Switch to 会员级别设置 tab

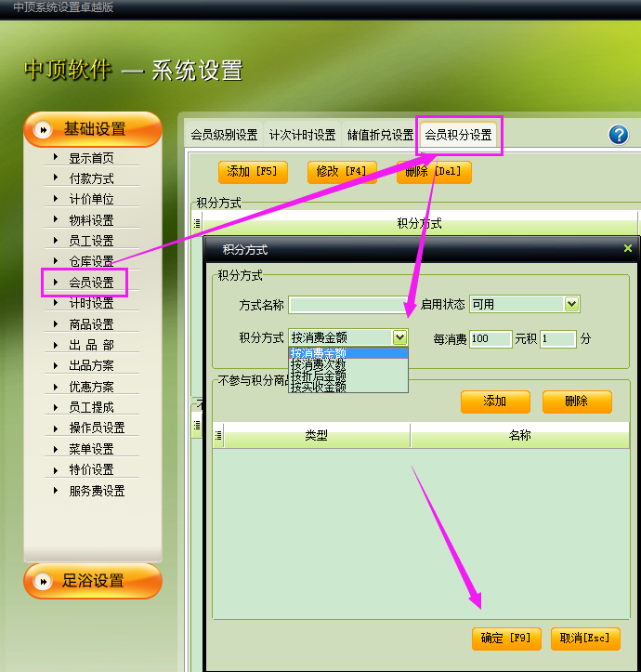pyautogui.click(x=224, y=135)
